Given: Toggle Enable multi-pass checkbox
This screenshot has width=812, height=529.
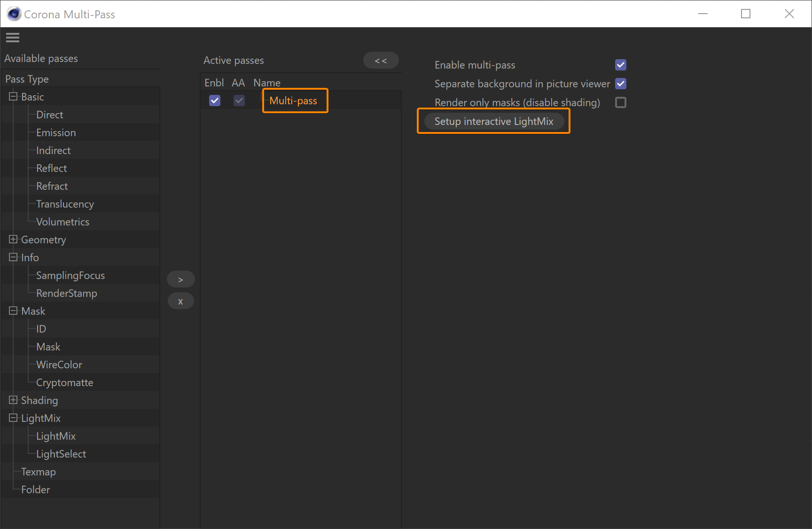Looking at the screenshot, I should tap(621, 65).
